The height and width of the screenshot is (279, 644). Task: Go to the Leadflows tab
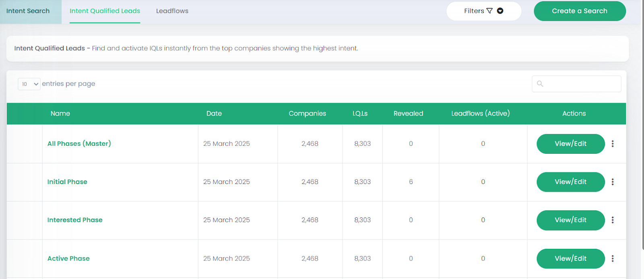[172, 11]
